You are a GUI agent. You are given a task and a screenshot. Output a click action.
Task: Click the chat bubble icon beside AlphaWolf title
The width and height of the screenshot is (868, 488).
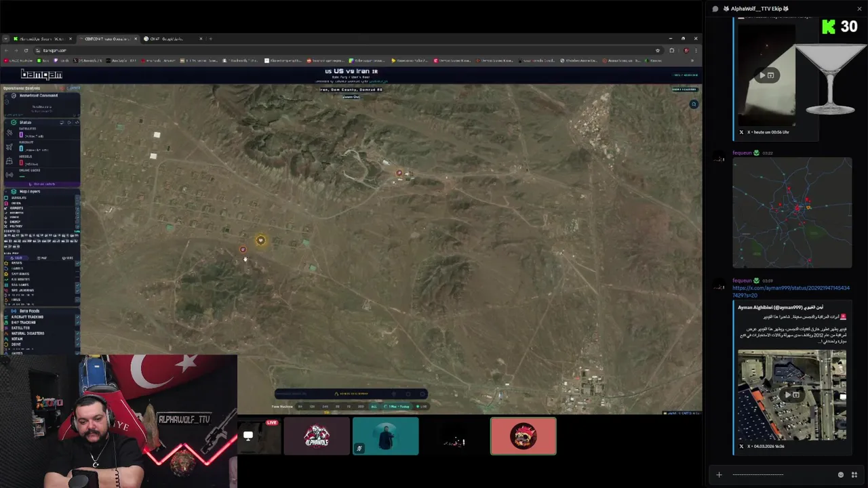tap(715, 9)
